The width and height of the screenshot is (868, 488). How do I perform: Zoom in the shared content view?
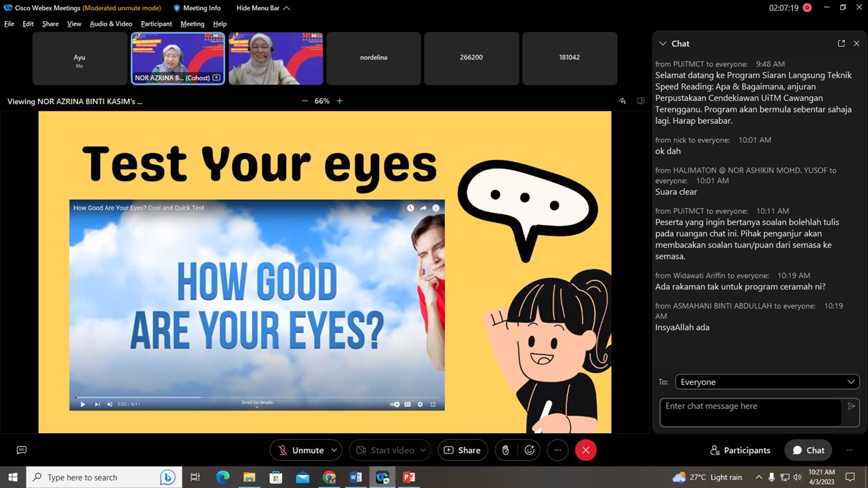click(340, 101)
